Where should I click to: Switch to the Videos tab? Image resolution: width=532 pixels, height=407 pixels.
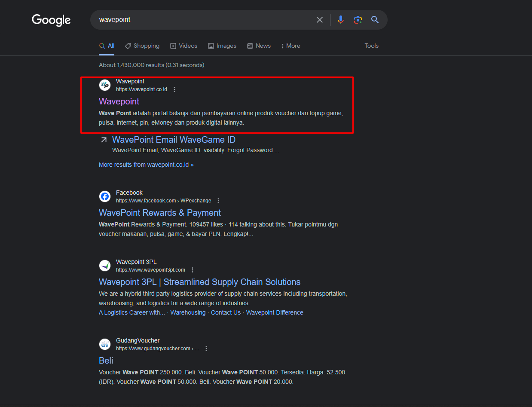tap(184, 46)
